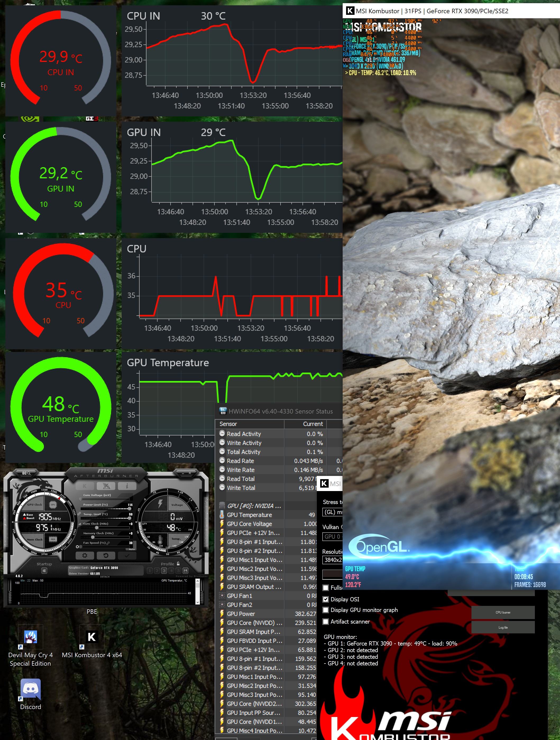Click the Current column header in HWiNFO
The image size is (560, 740).
[x=305, y=424]
